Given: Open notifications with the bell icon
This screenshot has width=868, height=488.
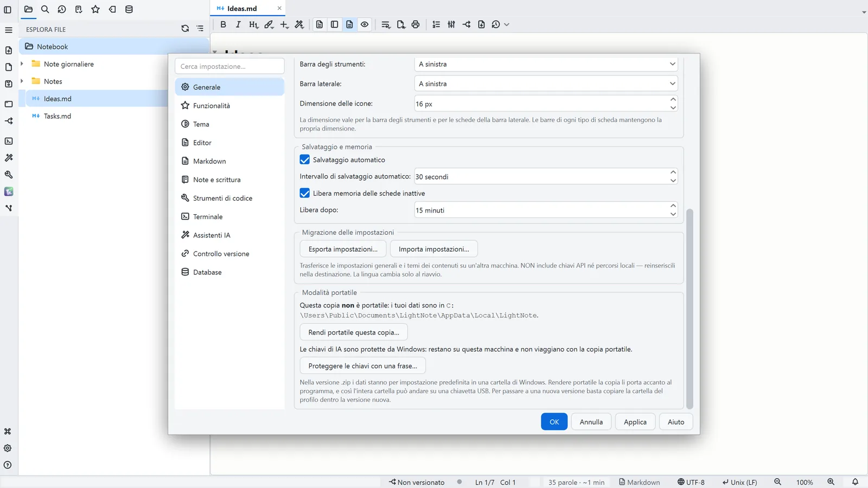Looking at the screenshot, I should click(855, 482).
